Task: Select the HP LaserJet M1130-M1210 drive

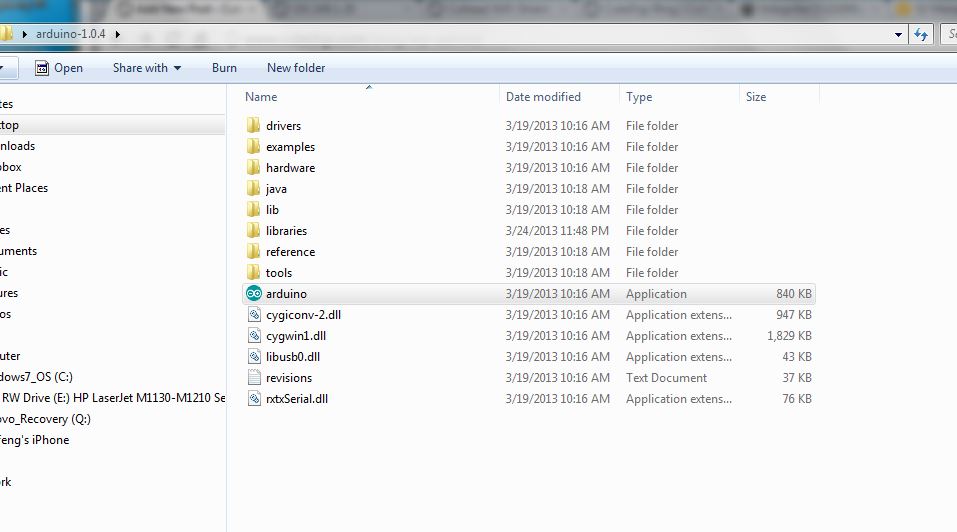Action: (x=113, y=398)
